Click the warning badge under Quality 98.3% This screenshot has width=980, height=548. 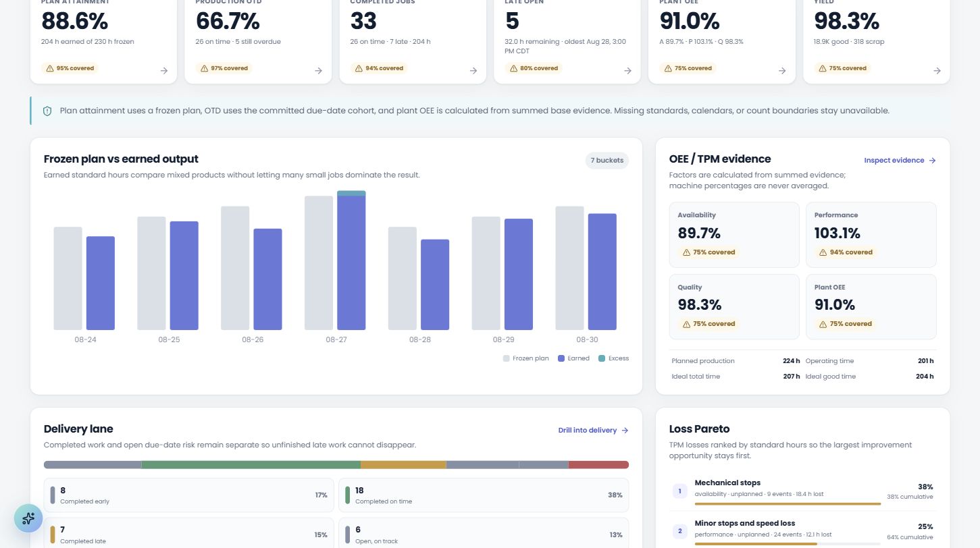(x=708, y=324)
